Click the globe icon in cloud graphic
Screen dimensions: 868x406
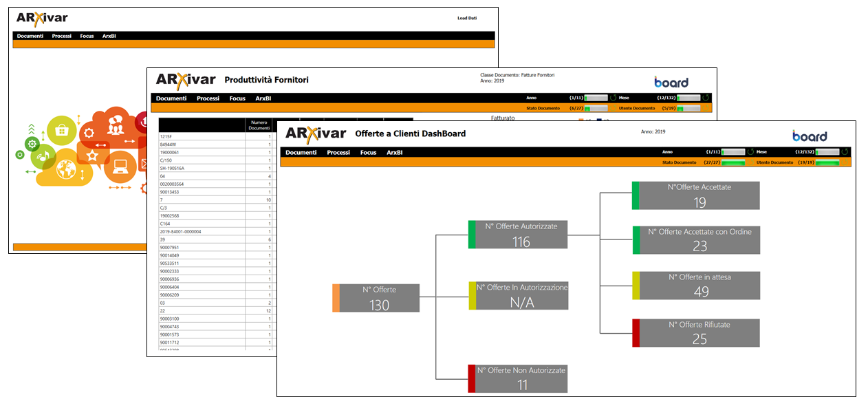click(66, 168)
